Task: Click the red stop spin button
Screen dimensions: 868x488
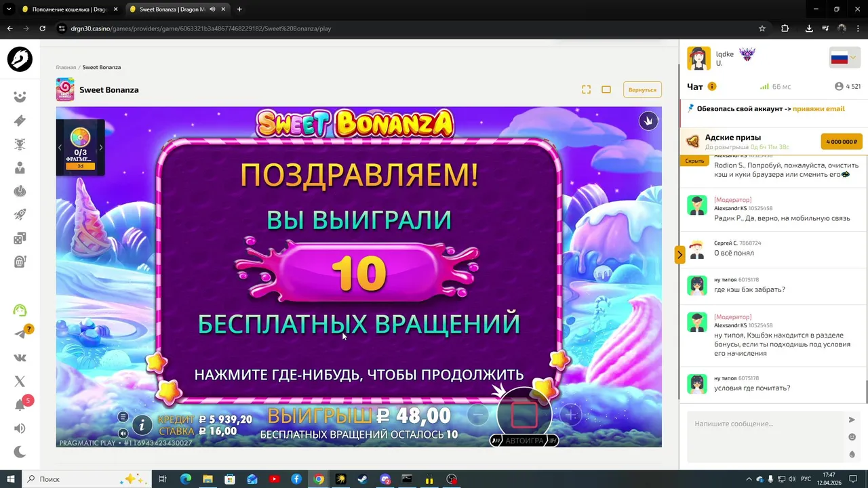Action: (524, 415)
